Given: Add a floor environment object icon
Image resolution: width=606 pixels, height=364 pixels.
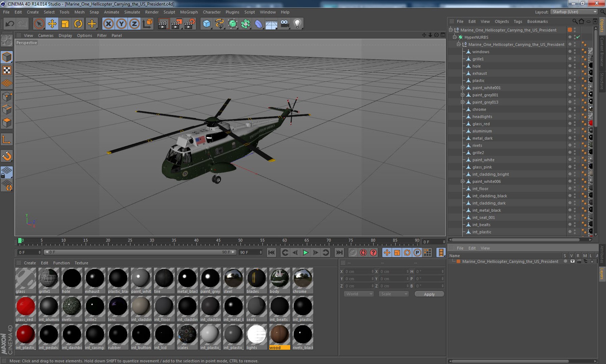Looking at the screenshot, I should pos(271,24).
